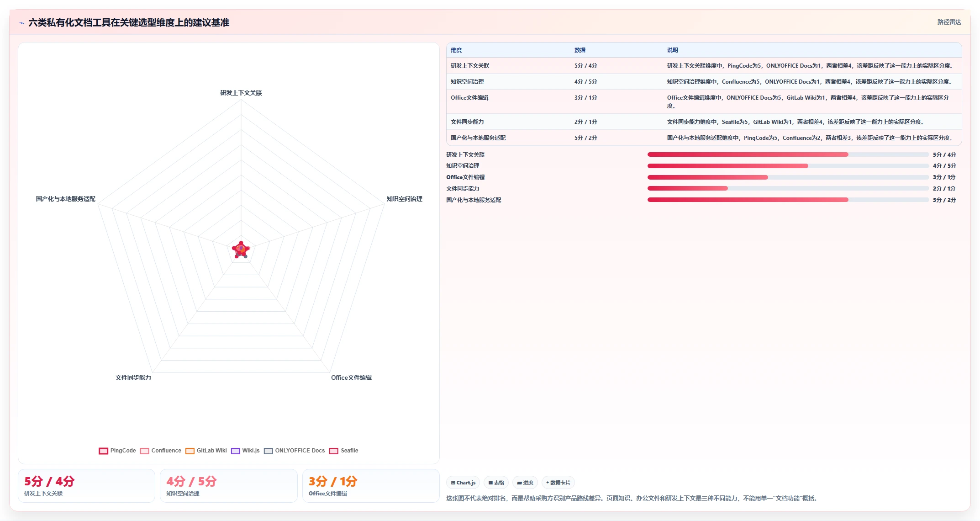Toggle Seafile dataset in chart legend
The image size is (980, 521).
(x=344, y=451)
